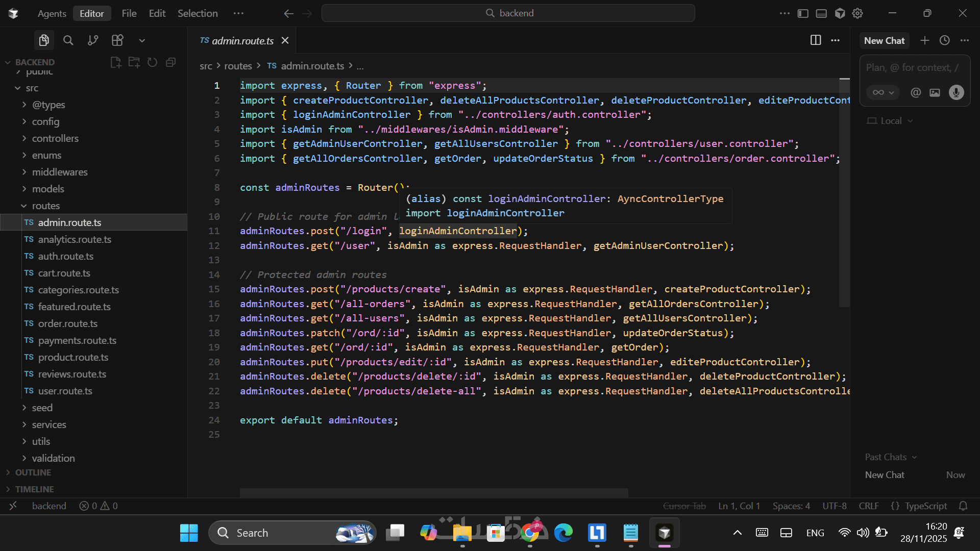Click the Search icon in sidebar
Screen dimensions: 980x551
68,40
